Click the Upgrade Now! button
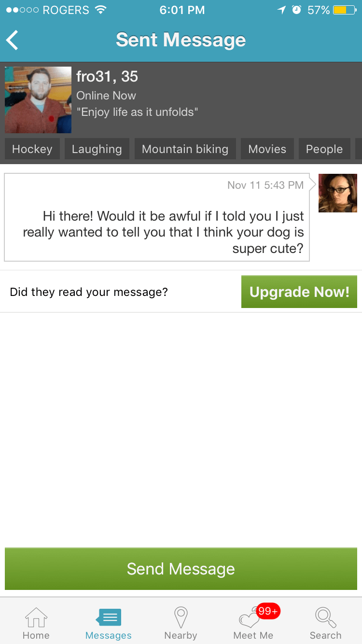This screenshot has height=644, width=362. tap(299, 292)
